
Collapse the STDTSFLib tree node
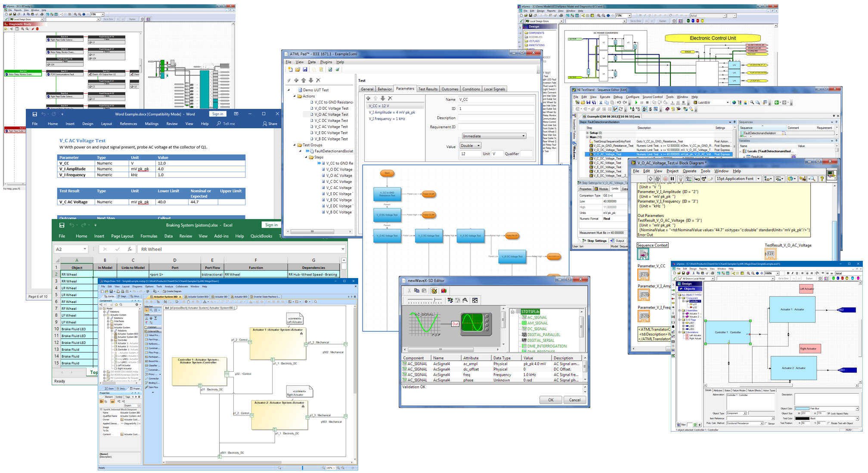513,312
